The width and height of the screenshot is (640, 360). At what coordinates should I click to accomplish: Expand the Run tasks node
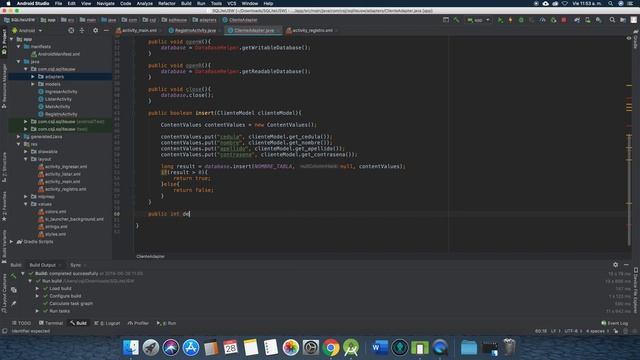pos(37,311)
